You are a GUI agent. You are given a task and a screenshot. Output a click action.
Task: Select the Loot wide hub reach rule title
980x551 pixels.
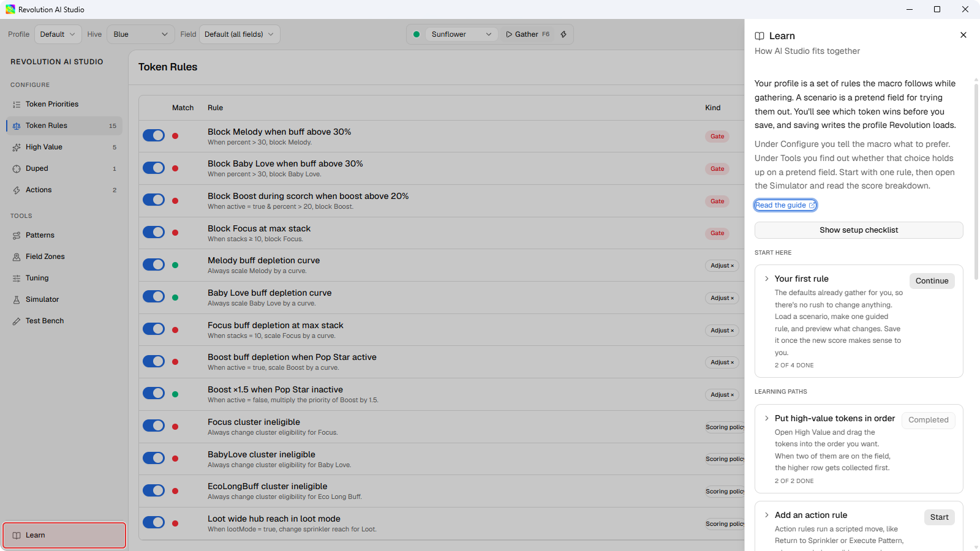[274, 519]
